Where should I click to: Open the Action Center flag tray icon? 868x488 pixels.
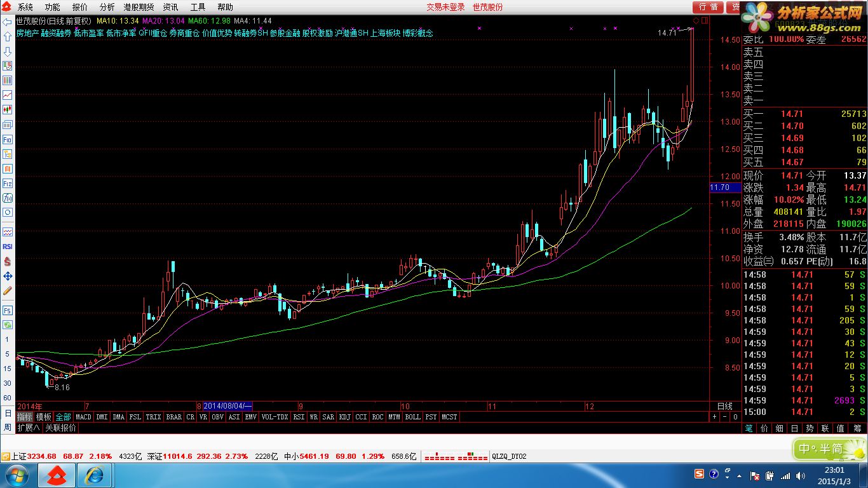point(755,475)
